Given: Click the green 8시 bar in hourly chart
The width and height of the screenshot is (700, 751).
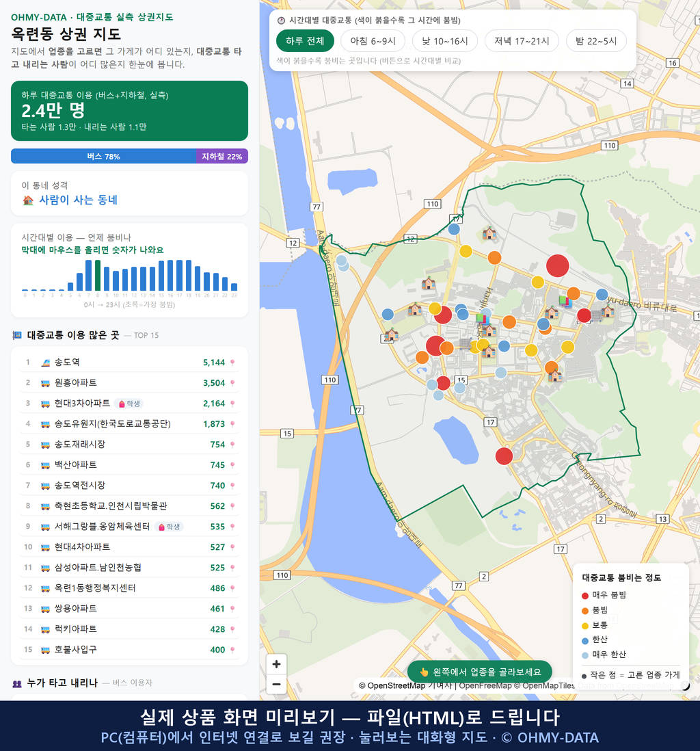Looking at the screenshot, I should point(98,276).
